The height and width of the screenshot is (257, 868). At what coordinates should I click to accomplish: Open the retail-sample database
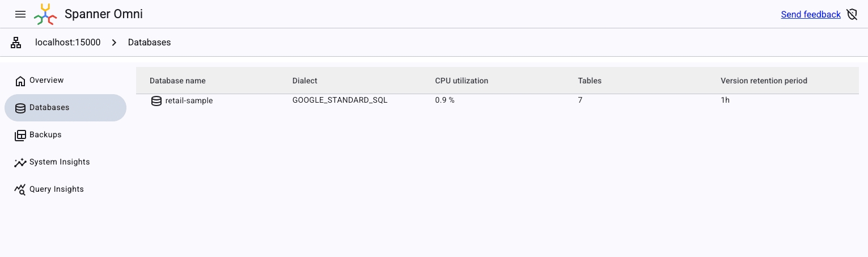pyautogui.click(x=189, y=101)
